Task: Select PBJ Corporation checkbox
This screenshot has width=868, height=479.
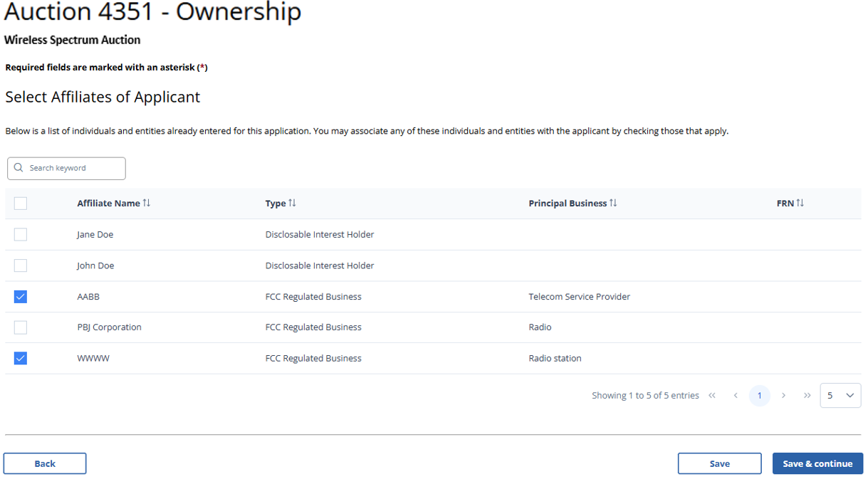Action: [x=21, y=327]
